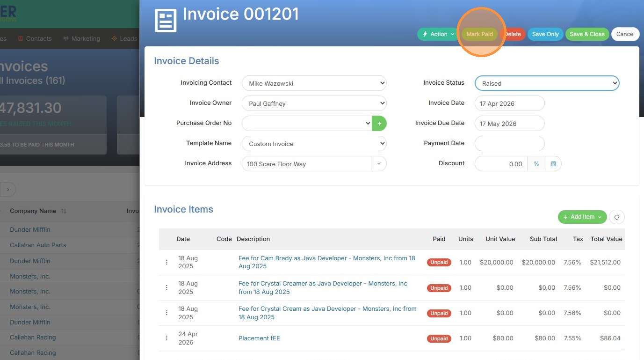Open row menu for Crystal Creamer fee item
This screenshot has width=644, height=360.
pyautogui.click(x=166, y=287)
